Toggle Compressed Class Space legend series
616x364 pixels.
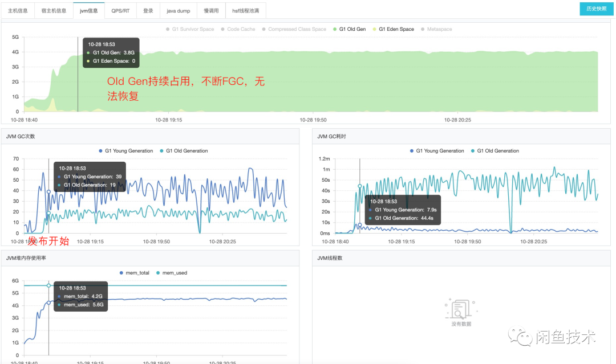[x=294, y=29]
